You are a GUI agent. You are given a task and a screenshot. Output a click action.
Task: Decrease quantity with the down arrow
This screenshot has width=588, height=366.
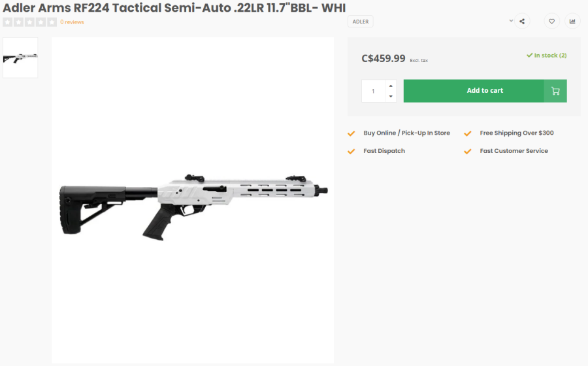(390, 96)
